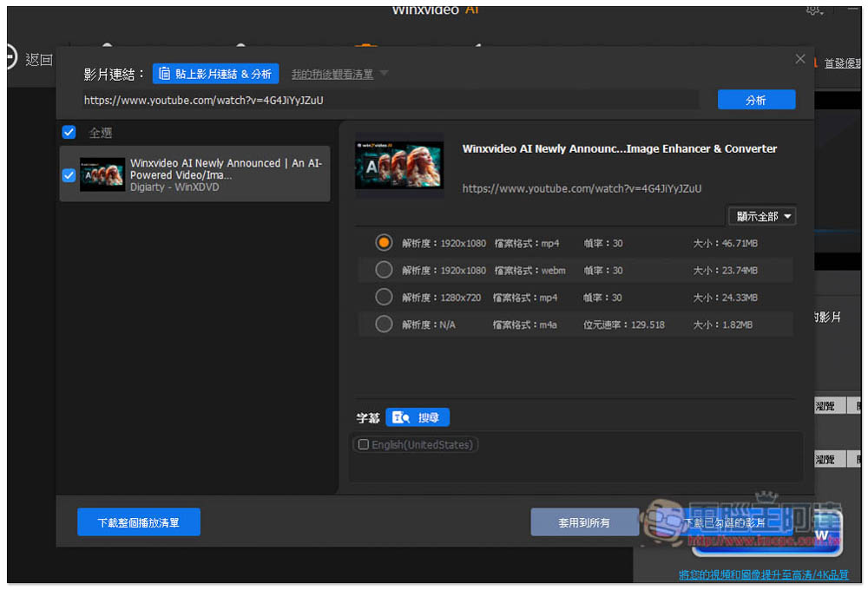Click Digiarty - WinXDVD channel name text

(174, 187)
